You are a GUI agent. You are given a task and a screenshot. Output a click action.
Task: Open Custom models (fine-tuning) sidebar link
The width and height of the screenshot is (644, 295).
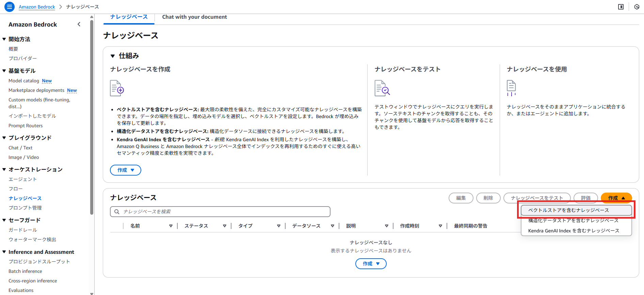coord(39,103)
